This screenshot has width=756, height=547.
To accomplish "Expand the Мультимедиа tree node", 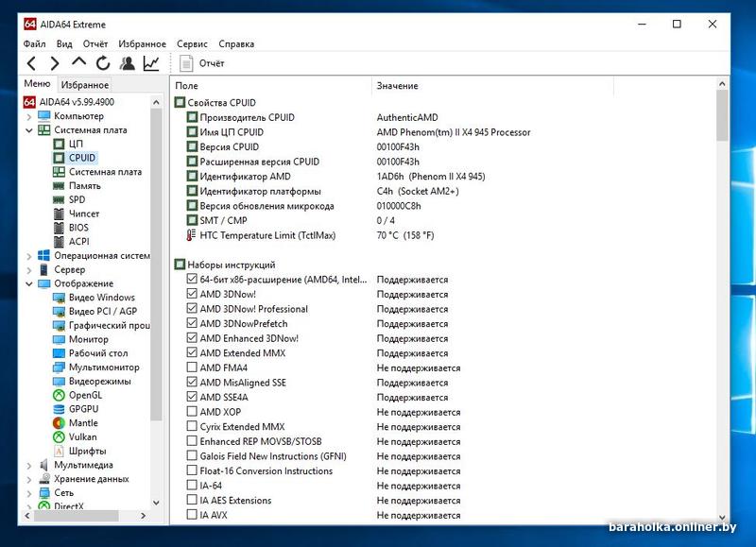I will (x=29, y=466).
